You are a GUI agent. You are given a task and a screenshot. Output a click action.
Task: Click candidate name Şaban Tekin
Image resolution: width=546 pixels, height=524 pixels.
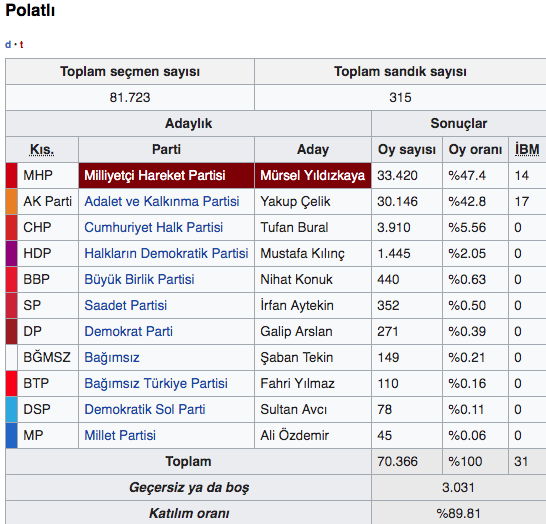[297, 358]
